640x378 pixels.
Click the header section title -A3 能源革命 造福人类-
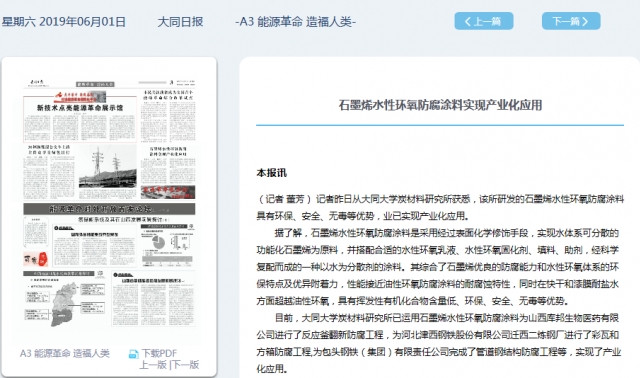[296, 22]
